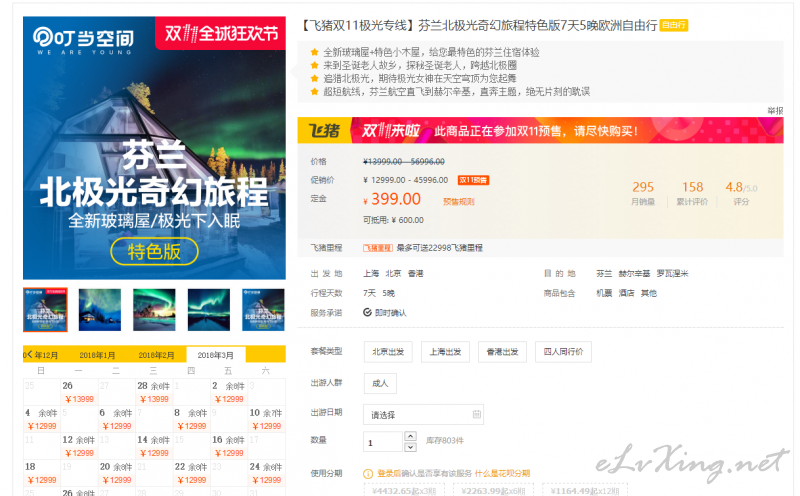Switch calendar to the 2018年3月 tab
800x496 pixels.
(216, 355)
